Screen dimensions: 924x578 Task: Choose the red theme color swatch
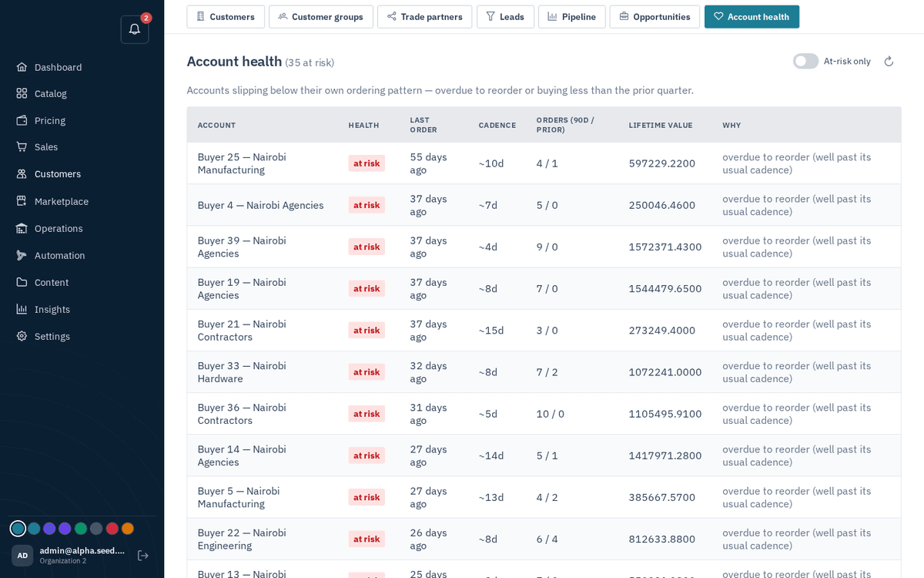112,529
